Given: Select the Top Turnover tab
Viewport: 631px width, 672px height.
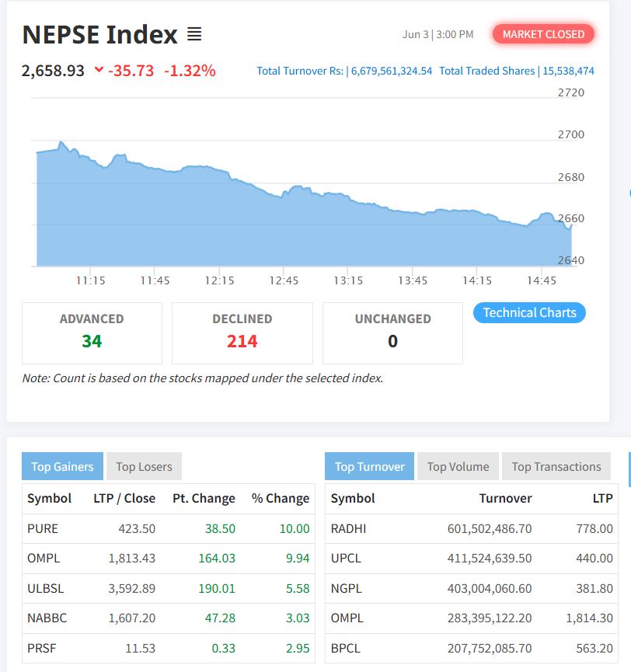Looking at the screenshot, I should coord(369,467).
